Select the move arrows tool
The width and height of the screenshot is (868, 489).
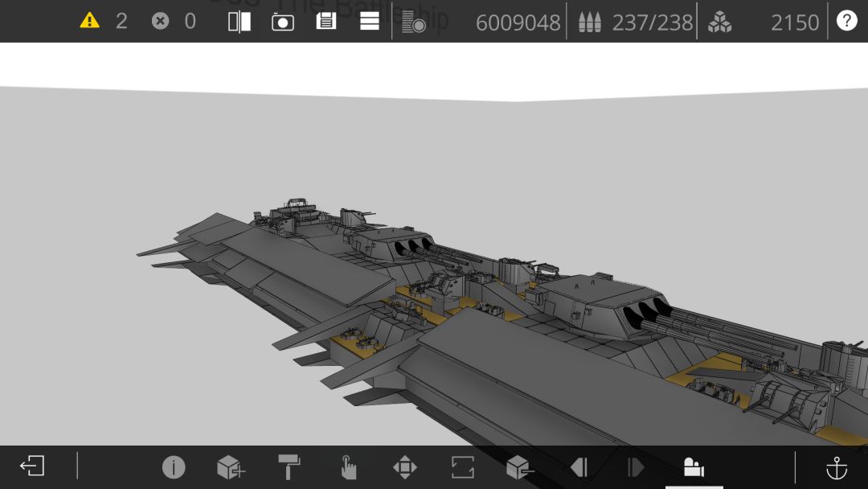tap(404, 466)
